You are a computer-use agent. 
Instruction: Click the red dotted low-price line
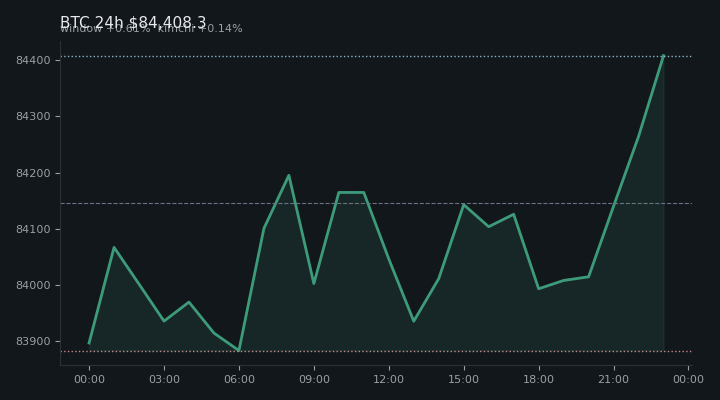click(376, 352)
